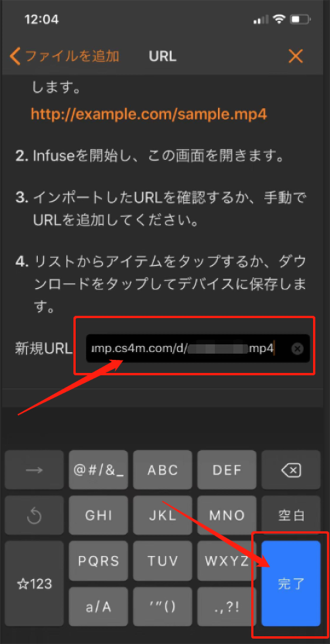Tap the punctuation .,?! key
330x644 pixels.
click(x=227, y=607)
